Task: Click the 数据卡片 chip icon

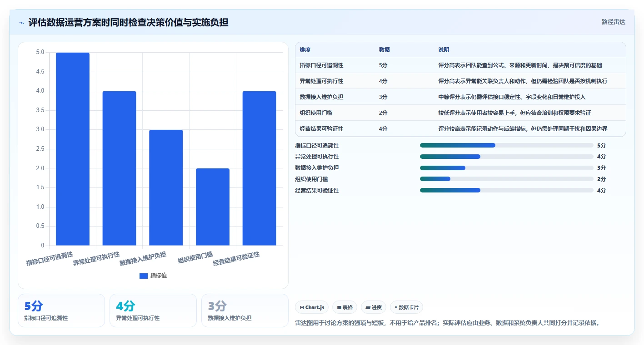Action: pos(396,307)
